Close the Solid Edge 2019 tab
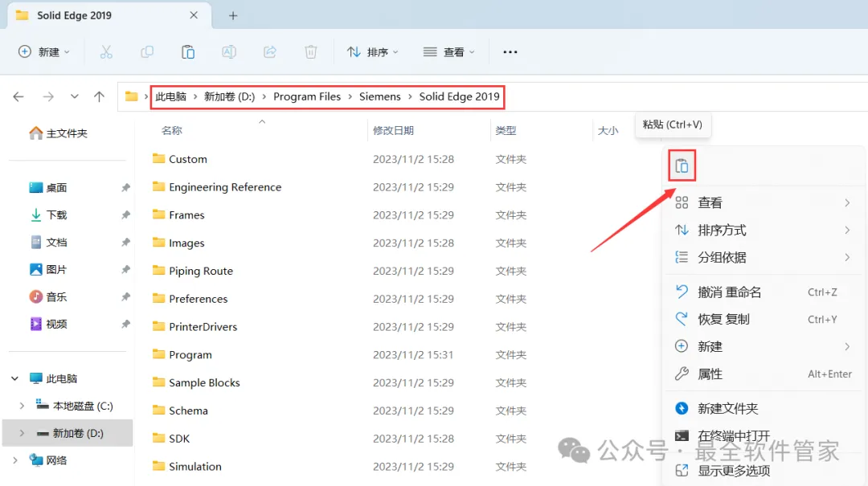 (x=194, y=15)
